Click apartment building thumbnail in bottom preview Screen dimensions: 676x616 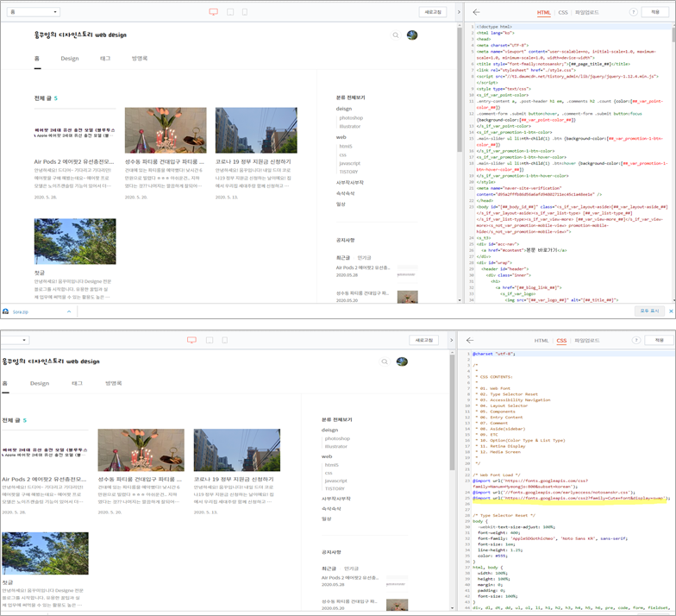pos(237,450)
